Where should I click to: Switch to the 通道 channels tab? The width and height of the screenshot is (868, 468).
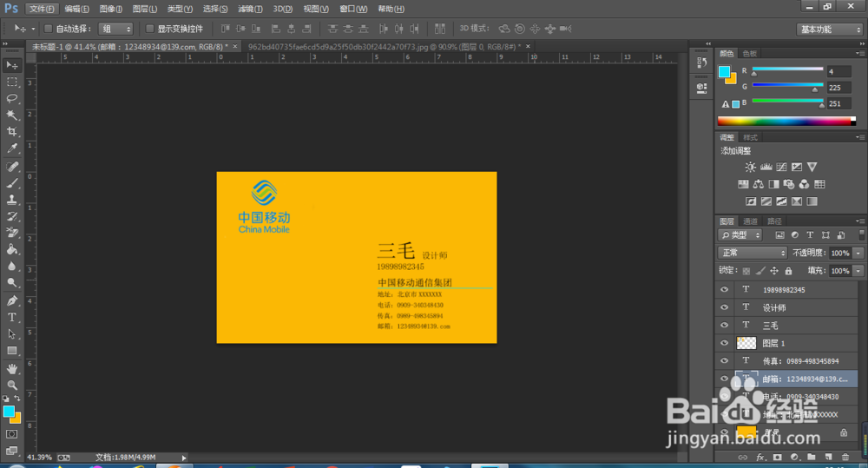tap(750, 221)
